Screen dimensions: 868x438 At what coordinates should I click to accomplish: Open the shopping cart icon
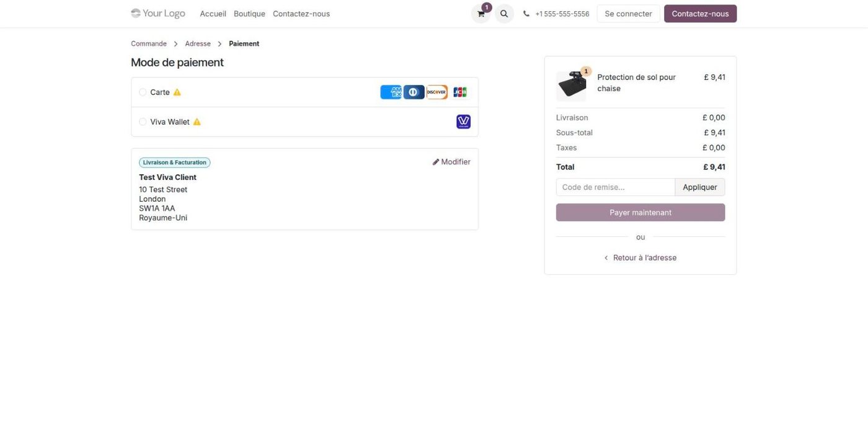[x=480, y=14]
